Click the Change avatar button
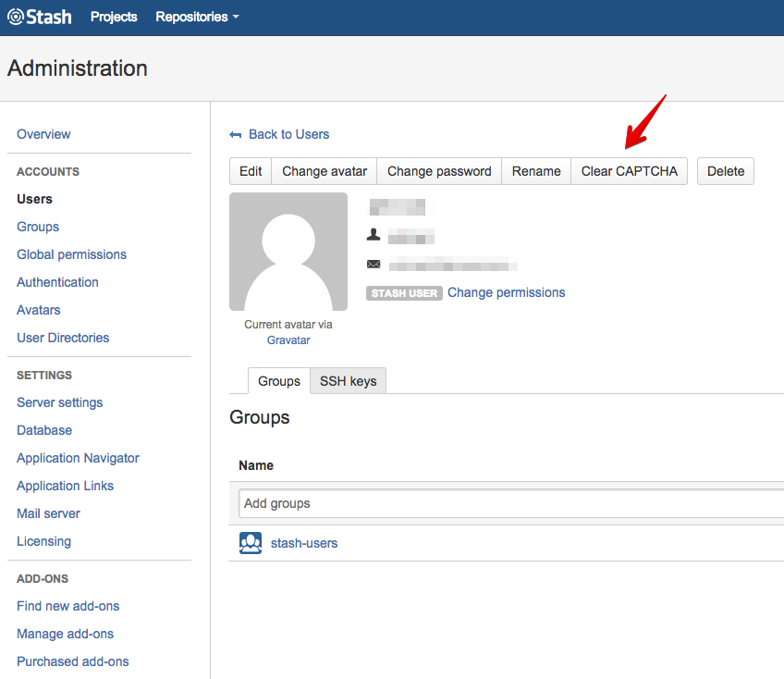Screen dimensions: 784x679 [x=325, y=171]
